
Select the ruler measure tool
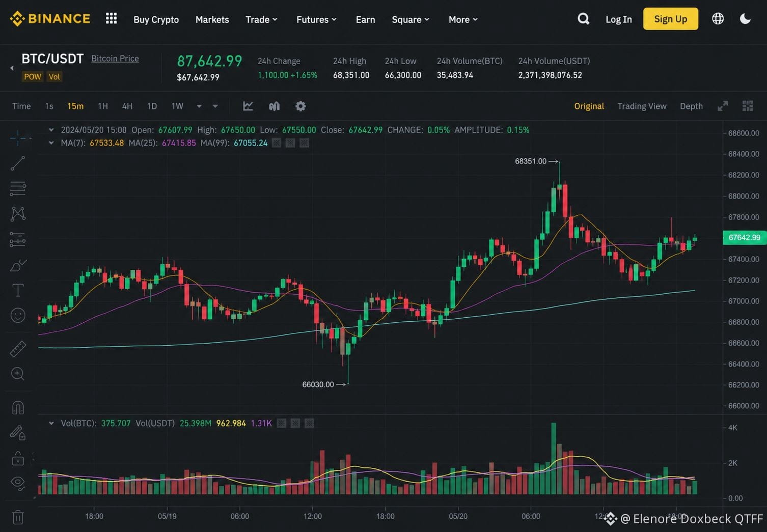[x=18, y=349]
